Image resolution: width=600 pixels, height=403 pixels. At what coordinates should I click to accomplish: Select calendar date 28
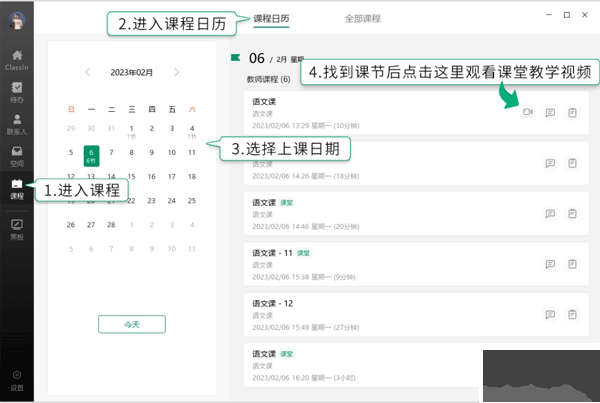[111, 225]
